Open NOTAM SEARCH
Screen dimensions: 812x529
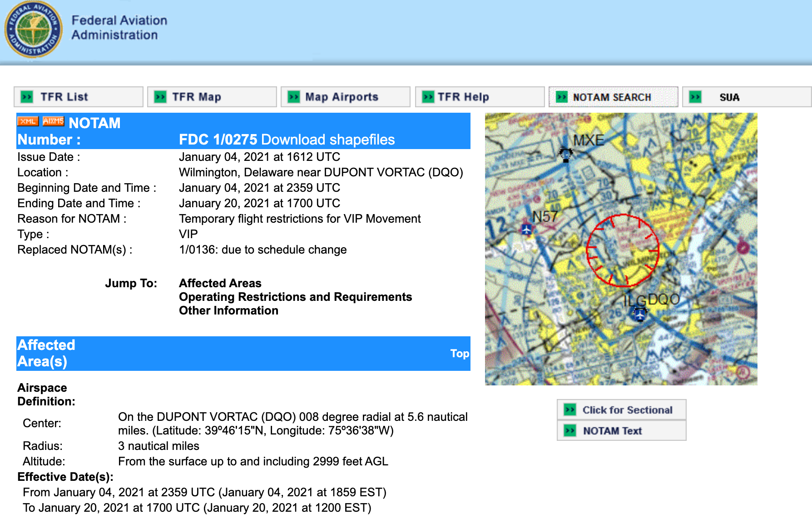(x=614, y=97)
